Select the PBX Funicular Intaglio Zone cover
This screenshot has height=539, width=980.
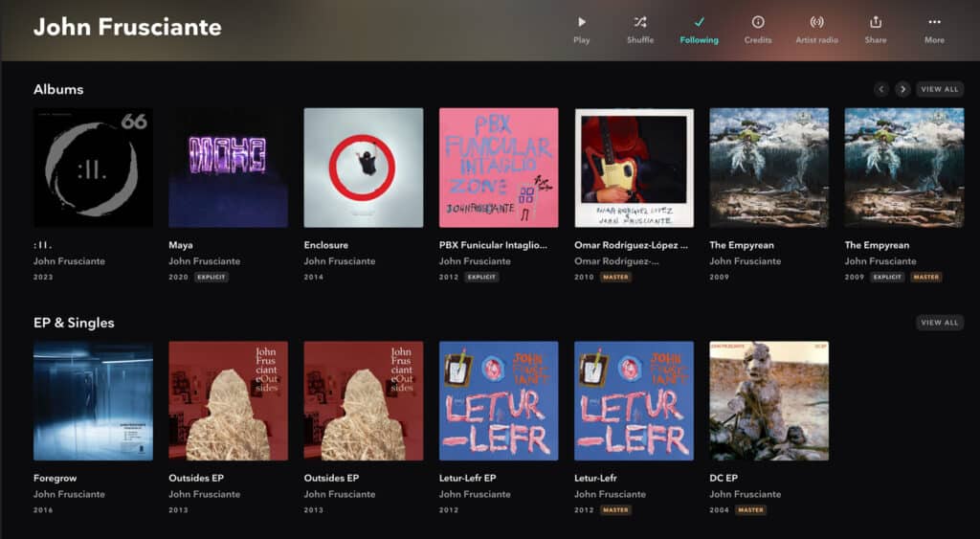[499, 168]
